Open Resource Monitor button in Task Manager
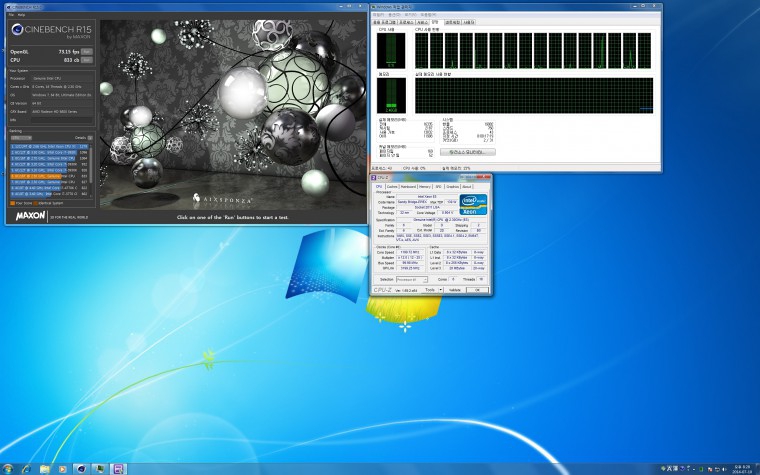 click(x=468, y=152)
